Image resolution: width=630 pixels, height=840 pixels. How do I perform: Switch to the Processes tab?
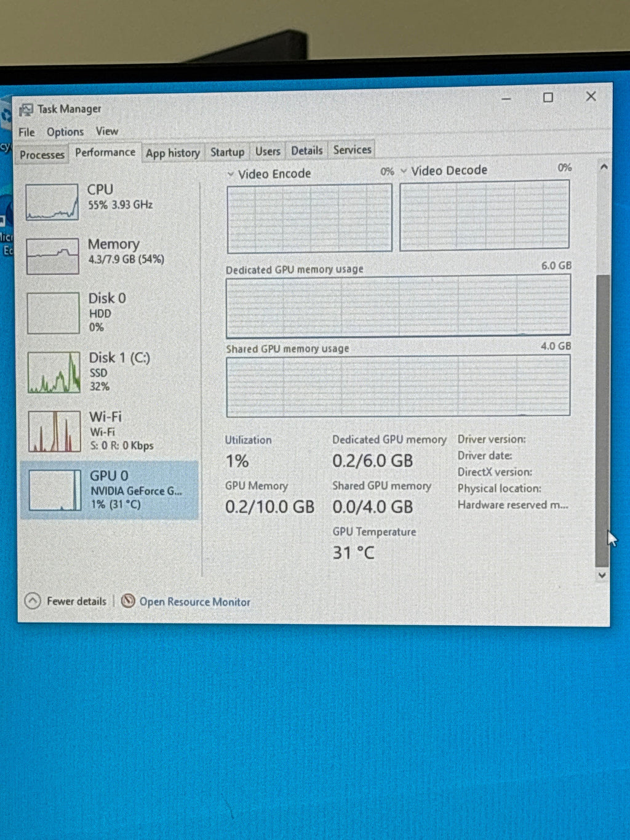click(42, 154)
